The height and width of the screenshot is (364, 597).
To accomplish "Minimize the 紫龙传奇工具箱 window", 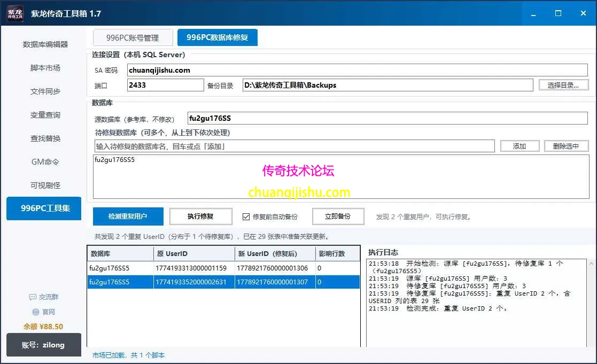I will (533, 13).
